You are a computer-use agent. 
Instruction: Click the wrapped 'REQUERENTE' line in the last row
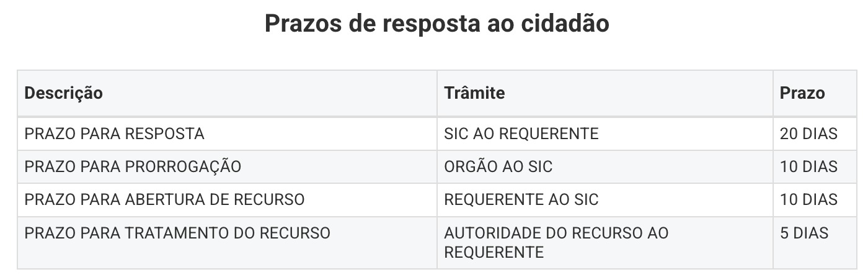(494, 252)
